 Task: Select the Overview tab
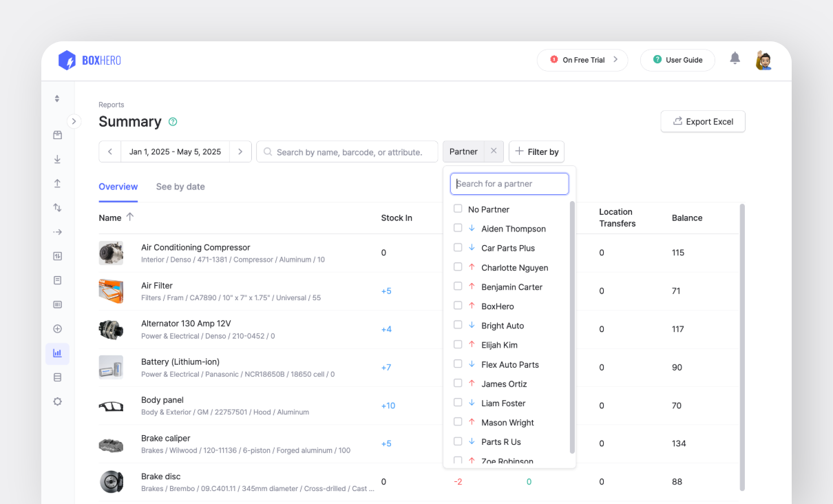coord(118,187)
